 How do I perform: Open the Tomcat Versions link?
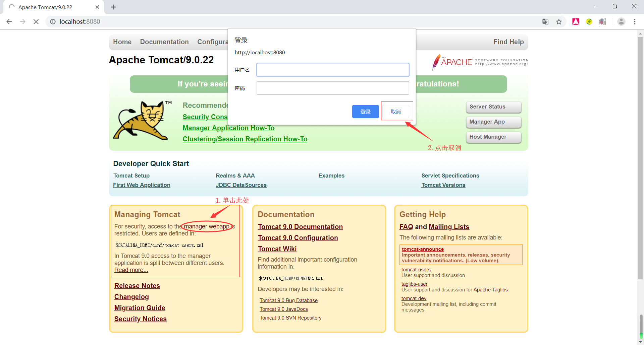[x=443, y=185]
